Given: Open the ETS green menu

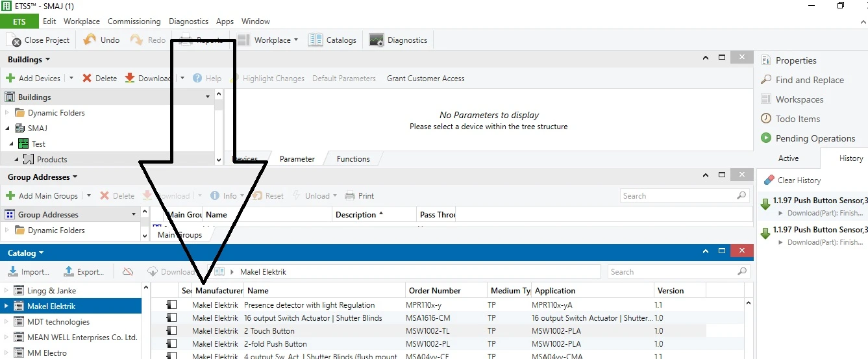Looking at the screenshot, I should click(19, 21).
